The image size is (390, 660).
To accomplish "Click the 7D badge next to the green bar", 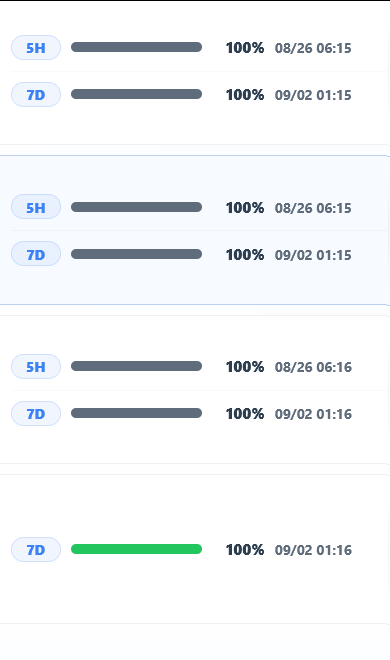I will 36,550.
